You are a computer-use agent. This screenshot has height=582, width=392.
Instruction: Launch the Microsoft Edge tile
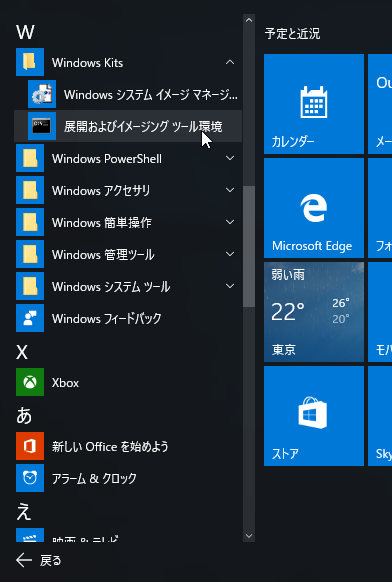[314, 208]
